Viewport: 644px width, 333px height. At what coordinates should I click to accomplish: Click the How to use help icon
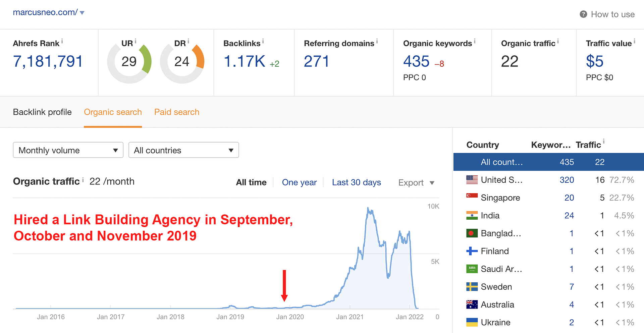coord(583,14)
